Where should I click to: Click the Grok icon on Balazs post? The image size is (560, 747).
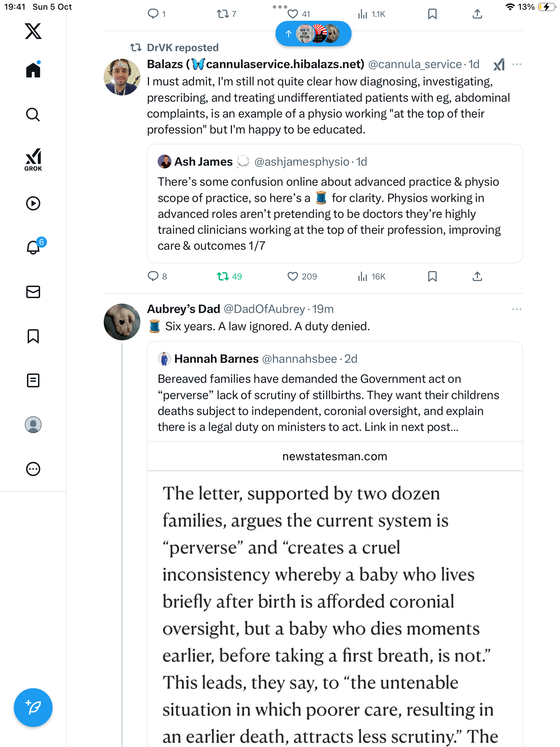(x=499, y=64)
